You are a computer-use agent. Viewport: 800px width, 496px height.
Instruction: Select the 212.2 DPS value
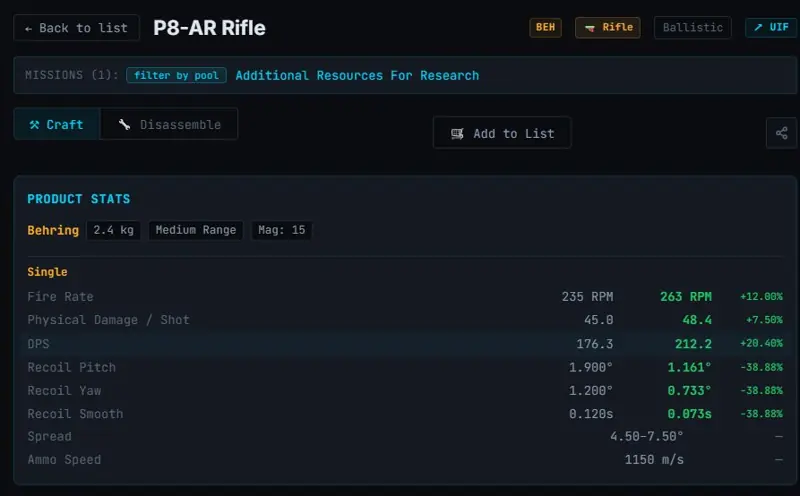coord(693,344)
